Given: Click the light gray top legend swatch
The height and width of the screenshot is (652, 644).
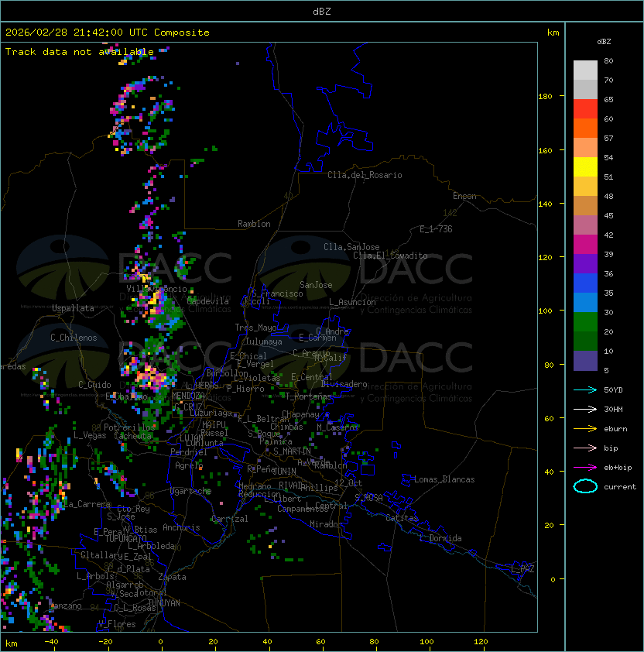Looking at the screenshot, I should pos(585,70).
